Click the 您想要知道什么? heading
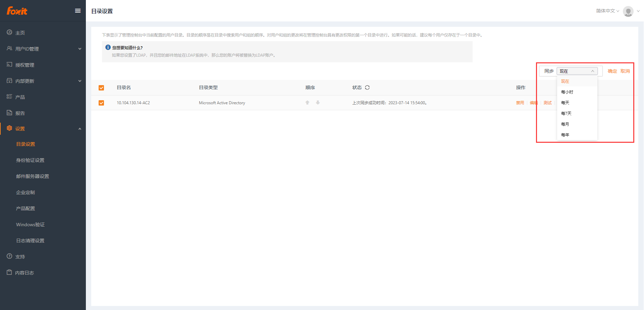 tap(127, 48)
